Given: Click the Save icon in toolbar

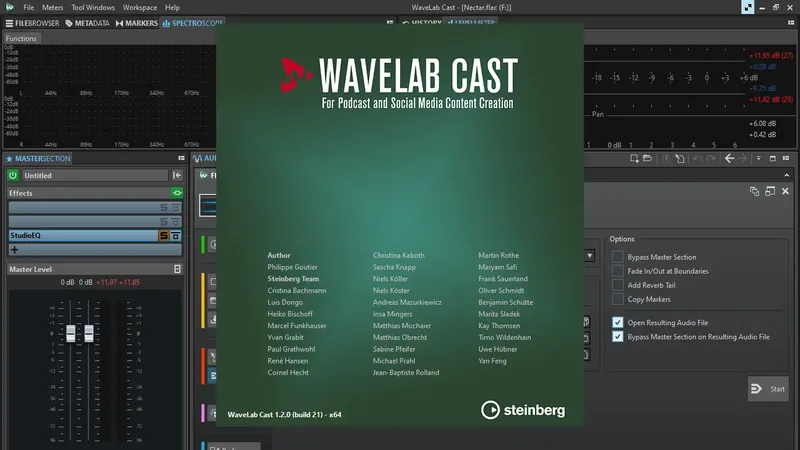Looking at the screenshot, I should point(666,159).
